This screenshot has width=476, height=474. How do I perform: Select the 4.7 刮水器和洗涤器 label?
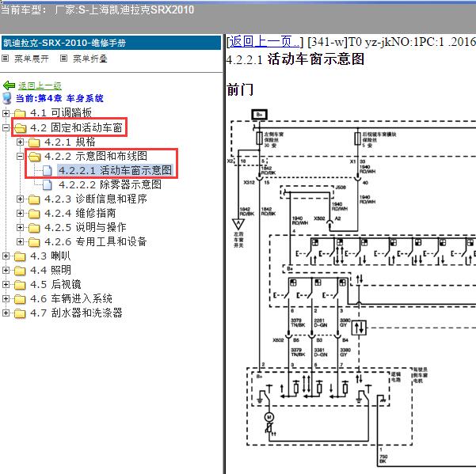click(x=76, y=313)
